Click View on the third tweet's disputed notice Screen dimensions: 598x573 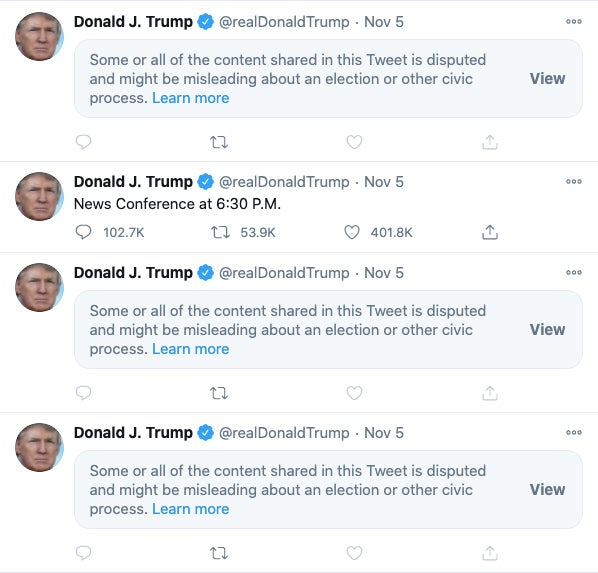[547, 330]
